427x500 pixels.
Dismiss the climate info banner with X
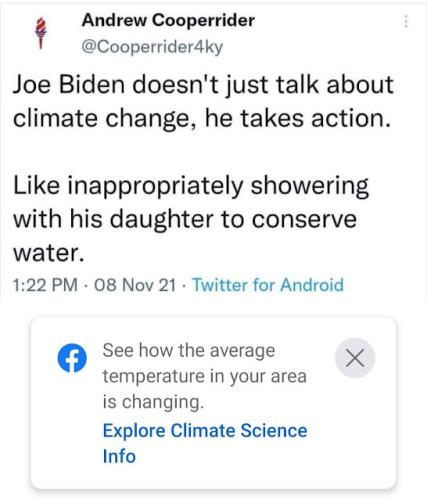coord(355,358)
